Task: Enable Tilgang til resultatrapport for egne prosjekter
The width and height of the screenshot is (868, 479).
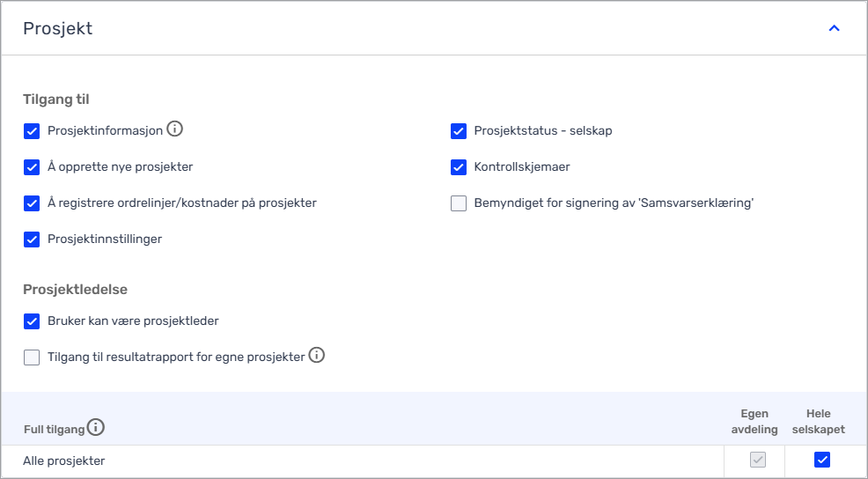Action: (32, 357)
